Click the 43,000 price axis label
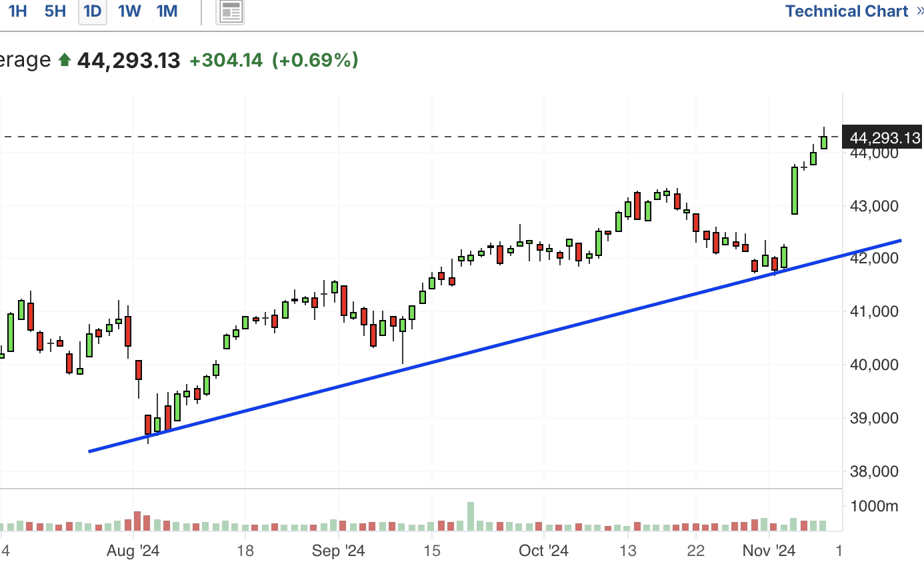This screenshot has height=572, width=924. tap(875, 206)
